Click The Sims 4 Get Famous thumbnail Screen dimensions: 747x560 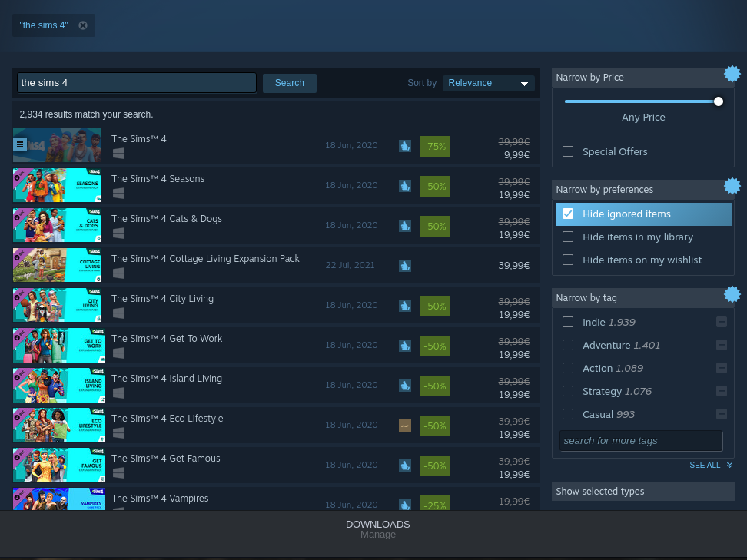tap(59, 466)
